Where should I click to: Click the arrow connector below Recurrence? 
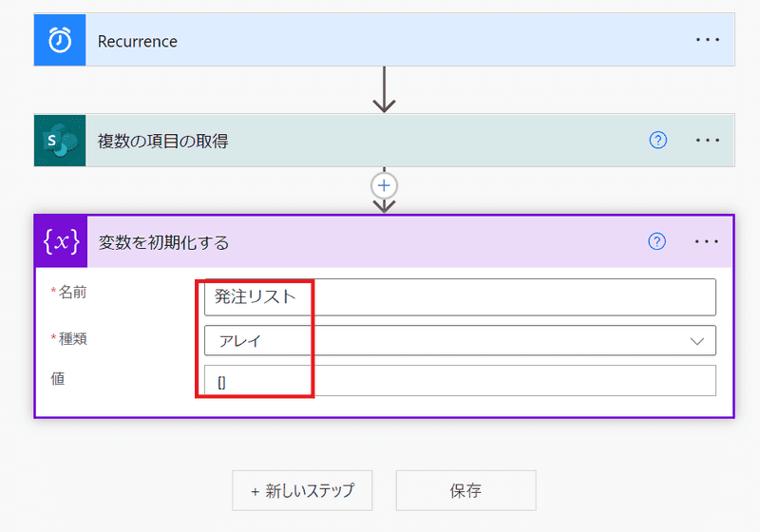[385, 90]
